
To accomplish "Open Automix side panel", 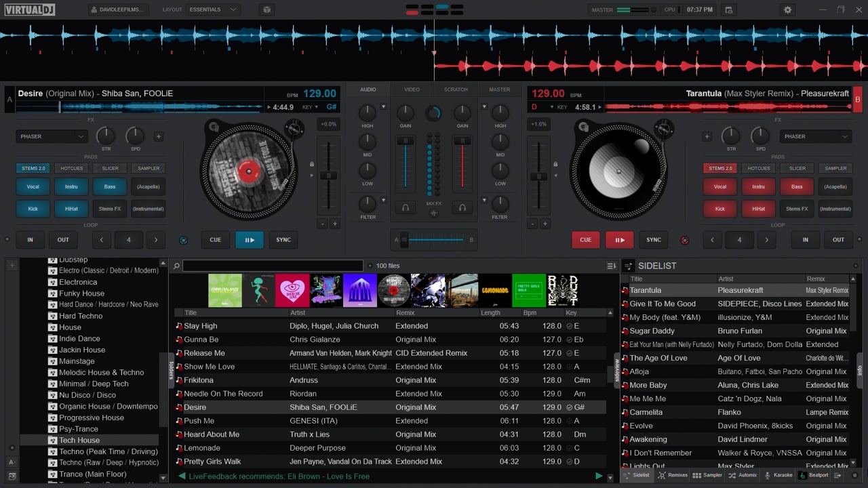I will [x=743, y=475].
